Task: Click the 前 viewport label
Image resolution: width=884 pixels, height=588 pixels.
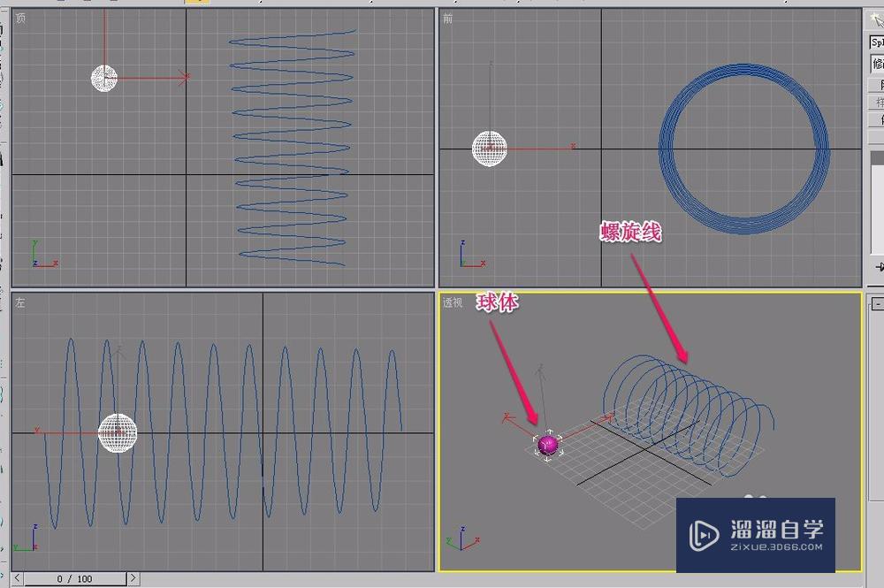Action: [447, 19]
